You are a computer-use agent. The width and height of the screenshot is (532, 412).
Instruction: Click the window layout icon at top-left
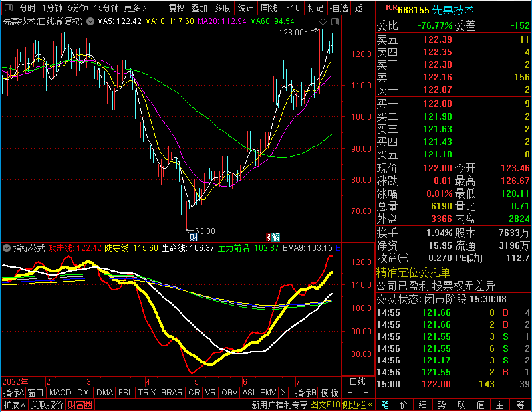(x=9, y=7)
